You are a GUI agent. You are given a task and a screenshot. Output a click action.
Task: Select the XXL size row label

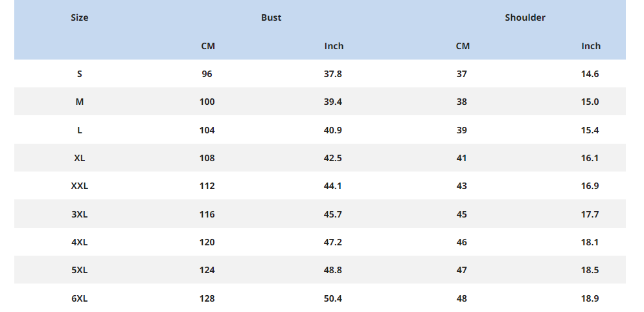pos(80,186)
